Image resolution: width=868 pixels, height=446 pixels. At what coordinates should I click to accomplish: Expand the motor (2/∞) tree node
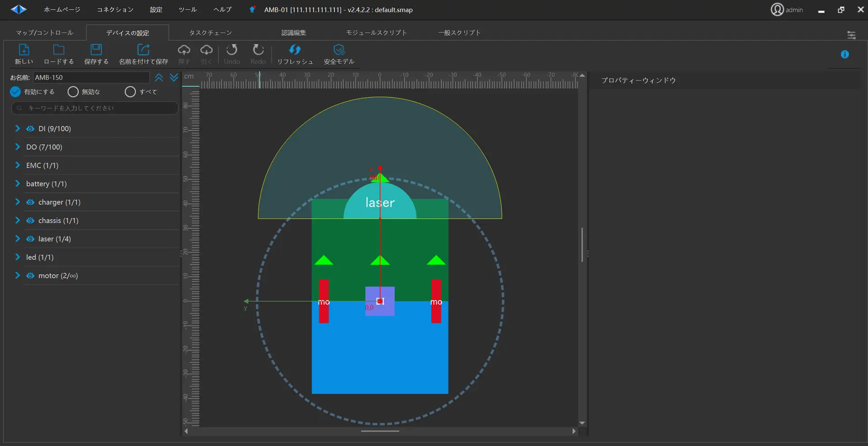18,276
